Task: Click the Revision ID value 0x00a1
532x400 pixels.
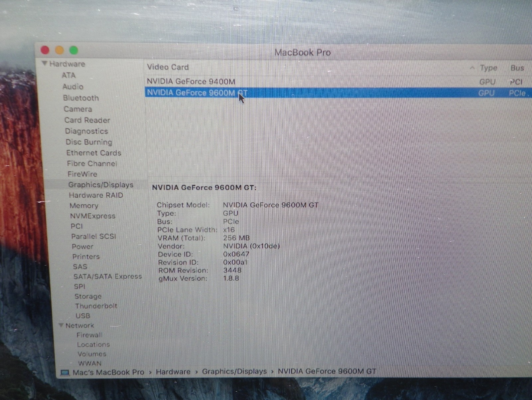Action: click(235, 262)
